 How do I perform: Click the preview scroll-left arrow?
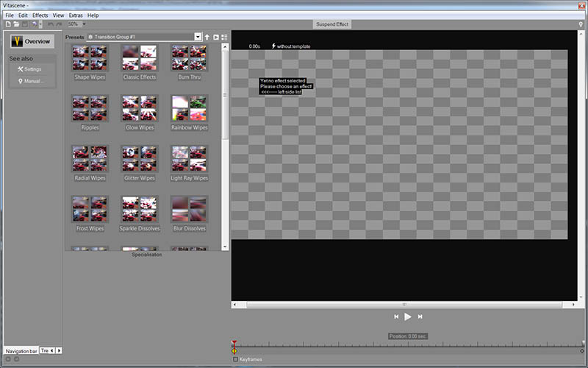pos(234,305)
